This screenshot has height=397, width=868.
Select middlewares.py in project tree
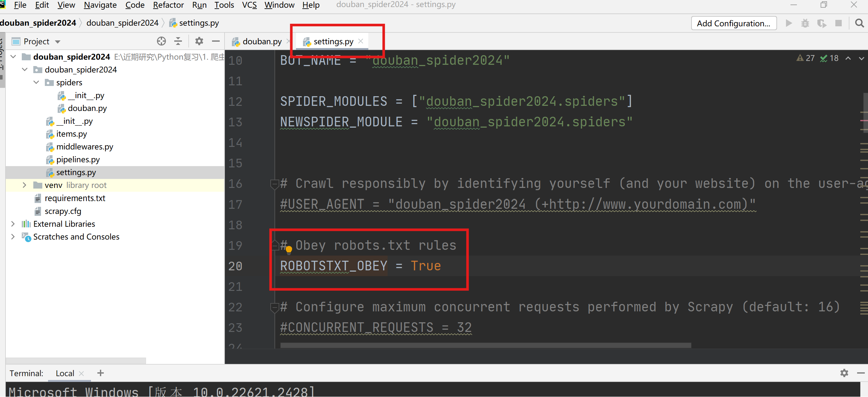85,147
